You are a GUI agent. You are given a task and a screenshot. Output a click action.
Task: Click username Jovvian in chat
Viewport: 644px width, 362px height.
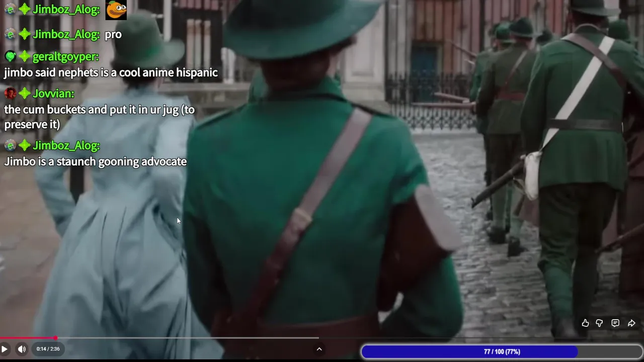[x=53, y=94]
